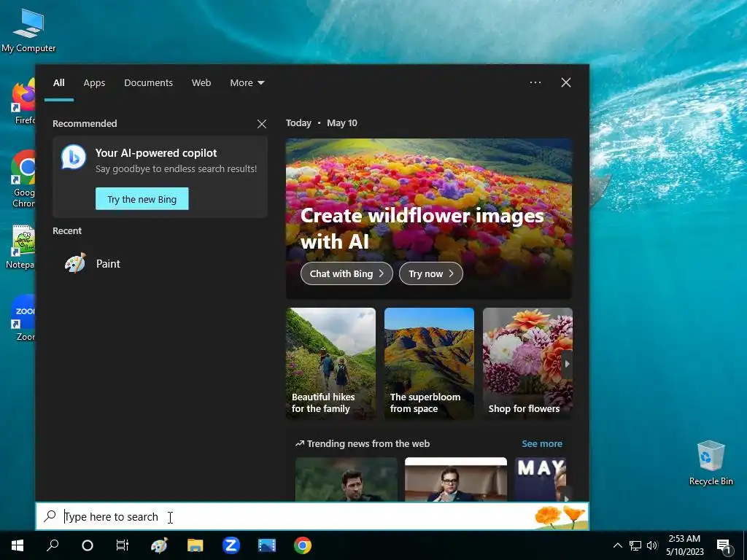The height and width of the screenshot is (560, 747).
Task: Switch to the Web tab
Action: tap(201, 83)
